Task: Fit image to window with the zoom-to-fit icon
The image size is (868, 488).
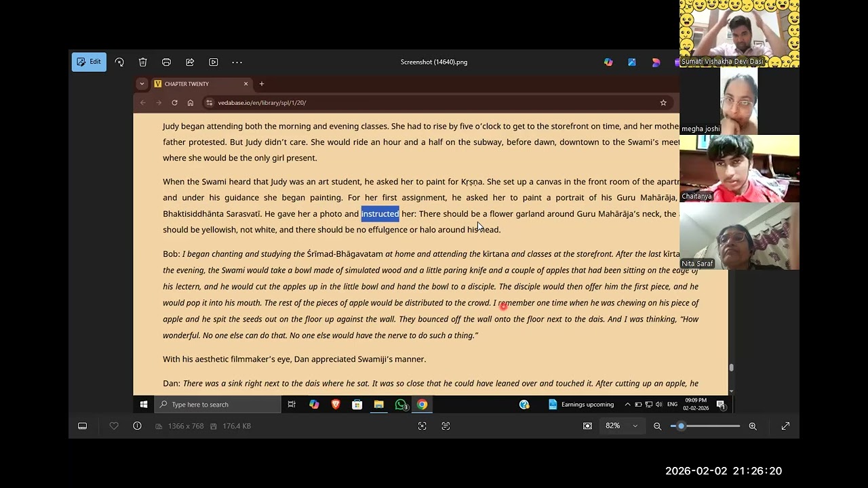Action: pos(587,426)
